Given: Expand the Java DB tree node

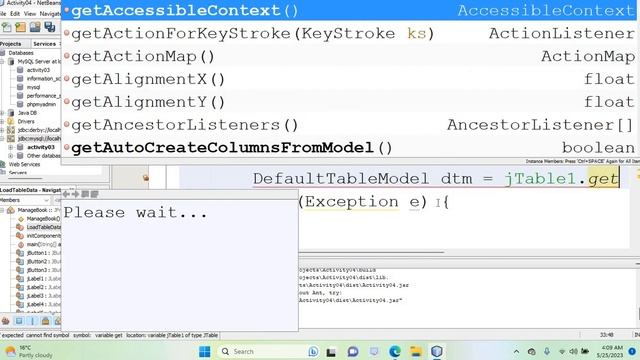Looking at the screenshot, I should coord(2,113).
